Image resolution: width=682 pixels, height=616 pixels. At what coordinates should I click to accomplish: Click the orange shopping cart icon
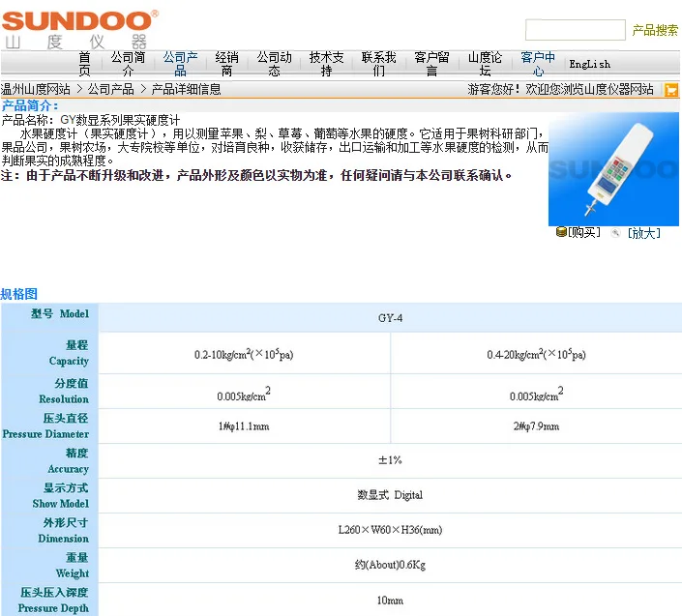671,90
